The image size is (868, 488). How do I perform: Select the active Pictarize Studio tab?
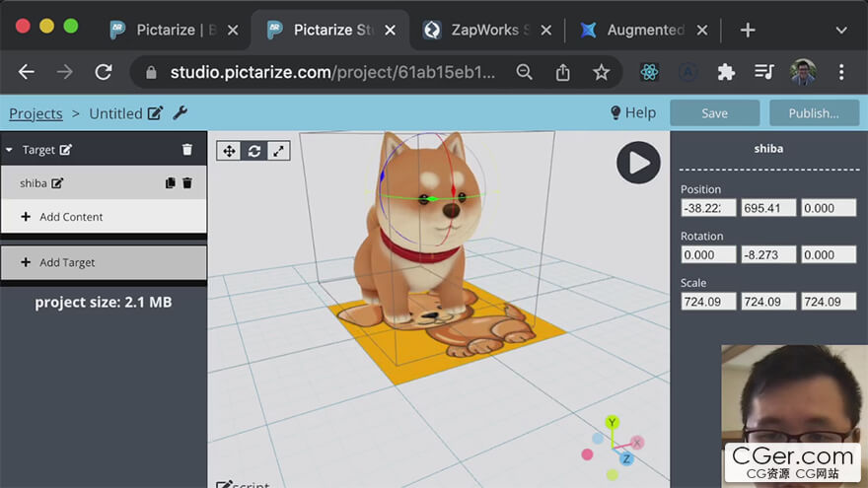click(x=332, y=30)
